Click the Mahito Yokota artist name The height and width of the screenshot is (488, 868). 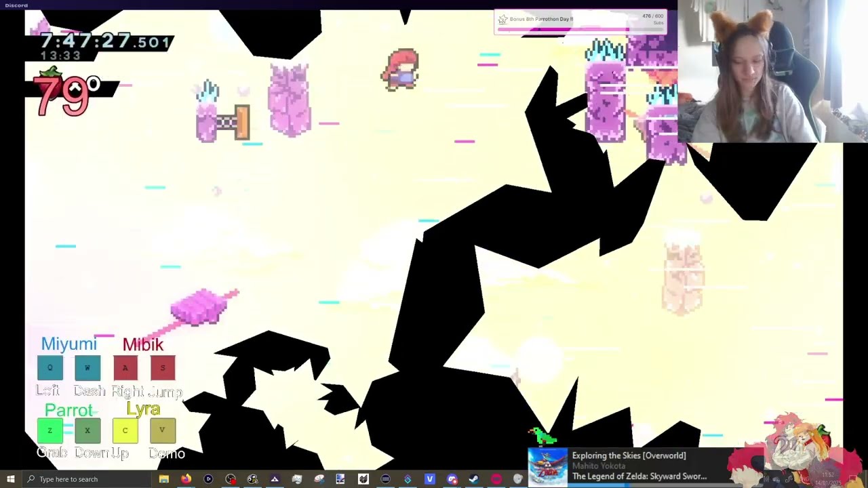[599, 466]
